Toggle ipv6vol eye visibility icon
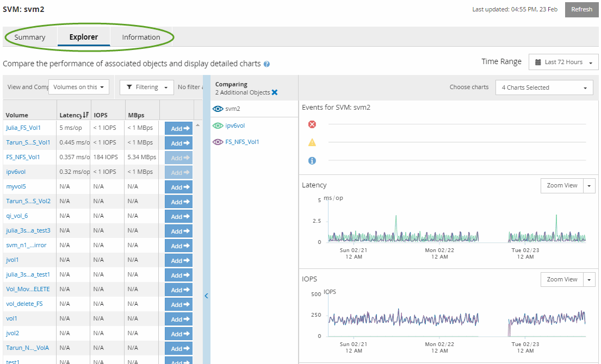The width and height of the screenshot is (601, 364). pyautogui.click(x=218, y=125)
